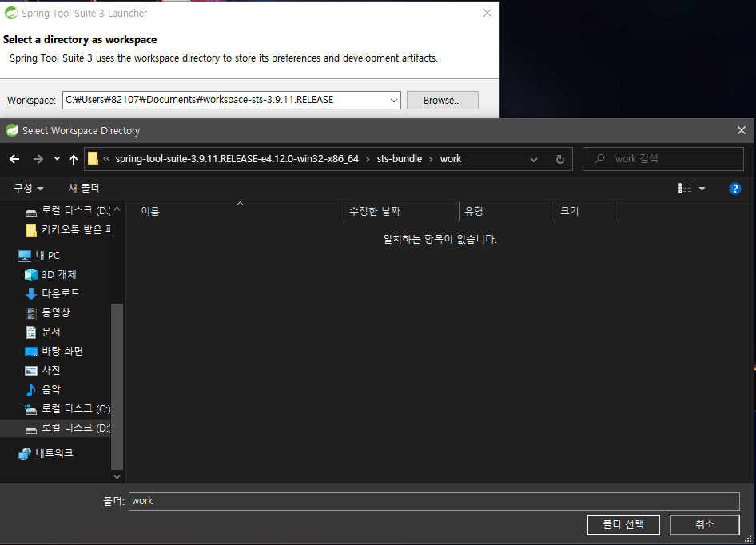Go forward in folder navigation

(x=38, y=159)
